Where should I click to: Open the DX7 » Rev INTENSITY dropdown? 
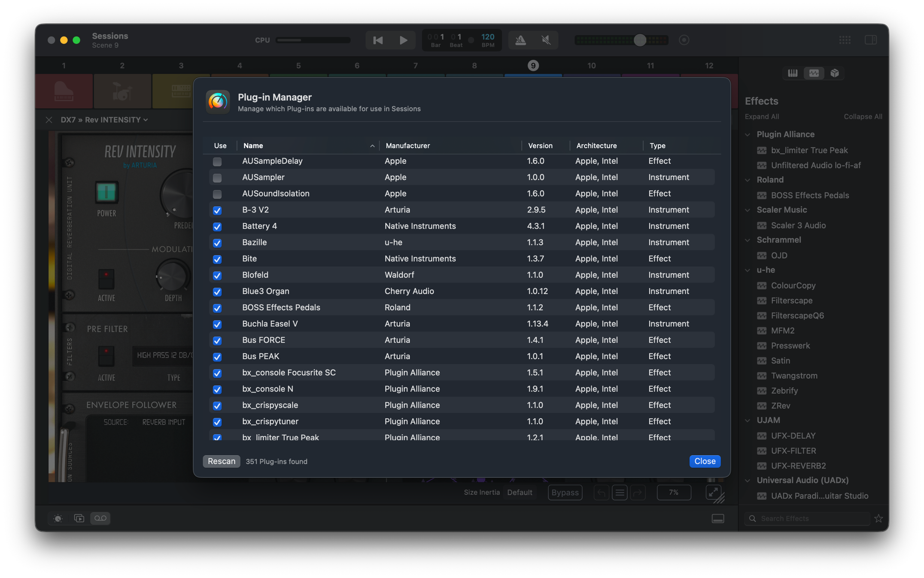pyautogui.click(x=104, y=120)
